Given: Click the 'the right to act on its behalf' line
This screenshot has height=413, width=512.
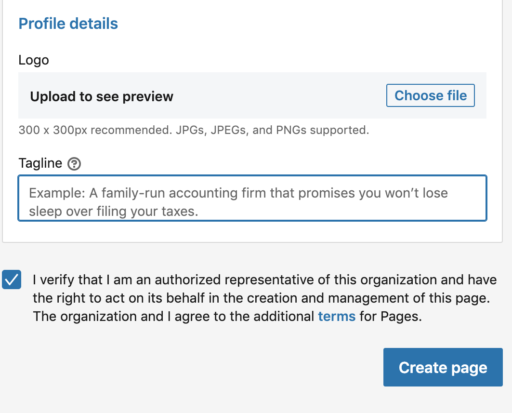Looking at the screenshot, I should 261,298.
